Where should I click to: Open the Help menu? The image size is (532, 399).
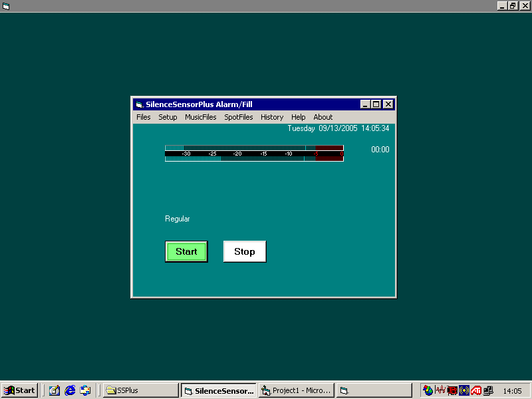click(299, 117)
